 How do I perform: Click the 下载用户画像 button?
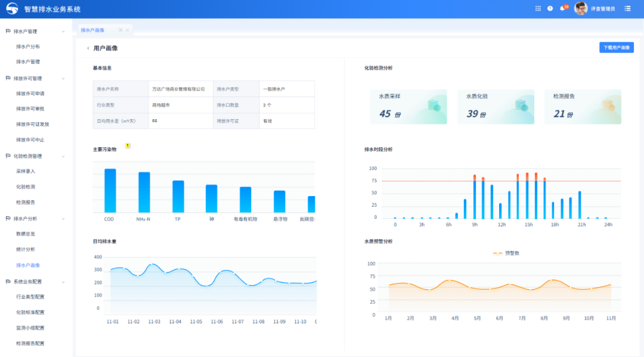click(616, 48)
